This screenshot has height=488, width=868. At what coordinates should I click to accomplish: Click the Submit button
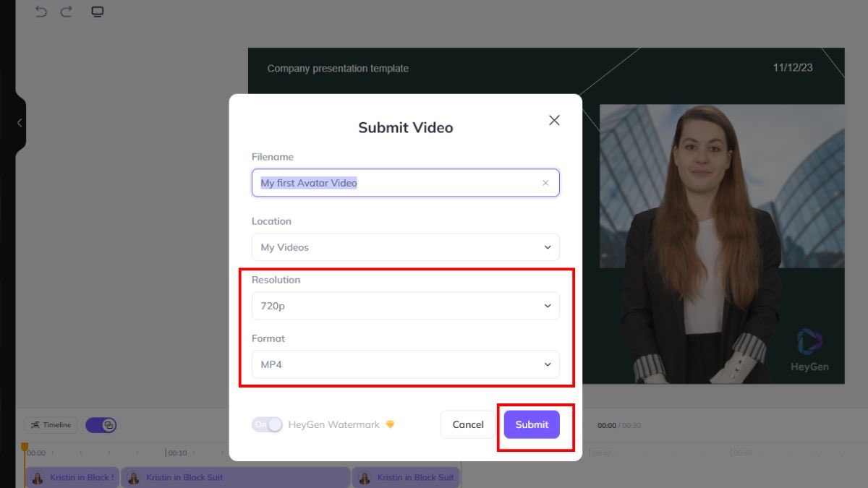532,424
